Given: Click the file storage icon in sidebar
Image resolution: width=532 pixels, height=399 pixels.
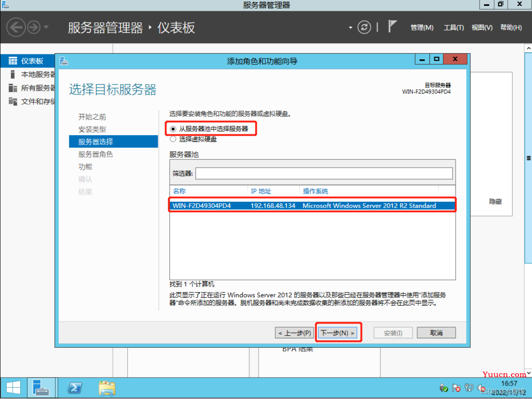Looking at the screenshot, I should 13,102.
